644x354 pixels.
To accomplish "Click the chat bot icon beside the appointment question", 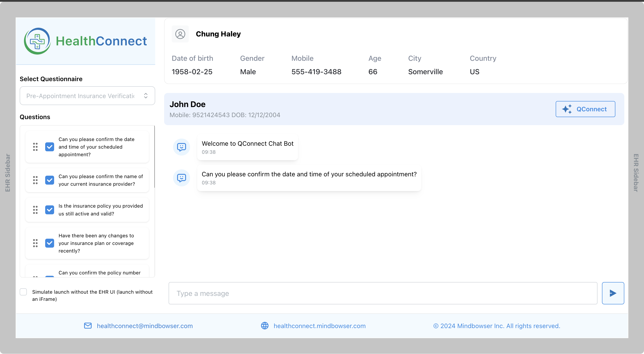I will [x=182, y=178].
